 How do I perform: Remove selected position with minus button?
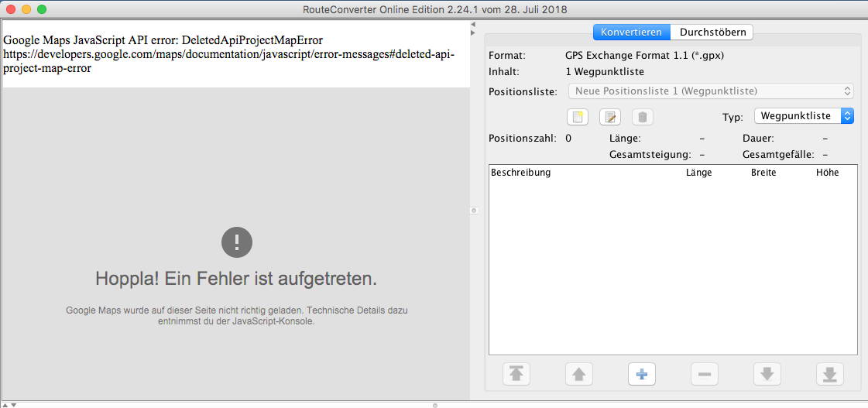(x=704, y=374)
